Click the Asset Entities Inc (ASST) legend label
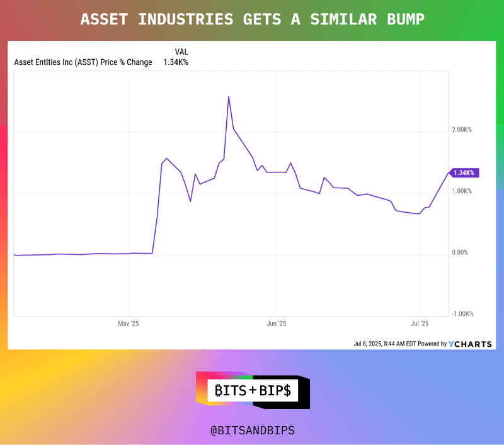The image size is (504, 445). tap(83, 62)
